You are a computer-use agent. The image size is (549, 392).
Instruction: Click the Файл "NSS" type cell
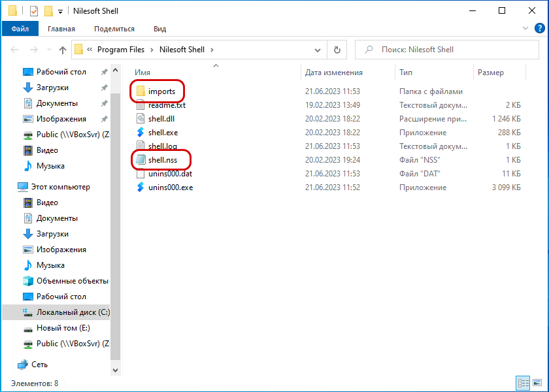pyautogui.click(x=420, y=160)
